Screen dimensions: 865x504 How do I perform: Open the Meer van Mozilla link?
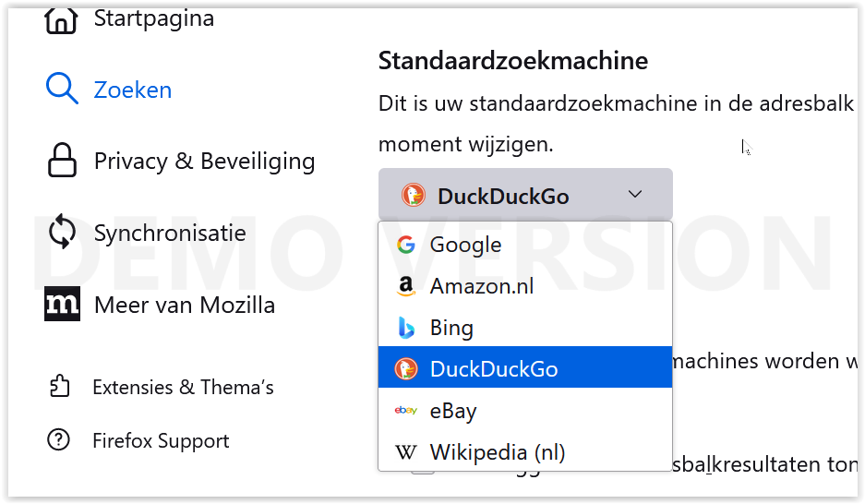[160, 305]
